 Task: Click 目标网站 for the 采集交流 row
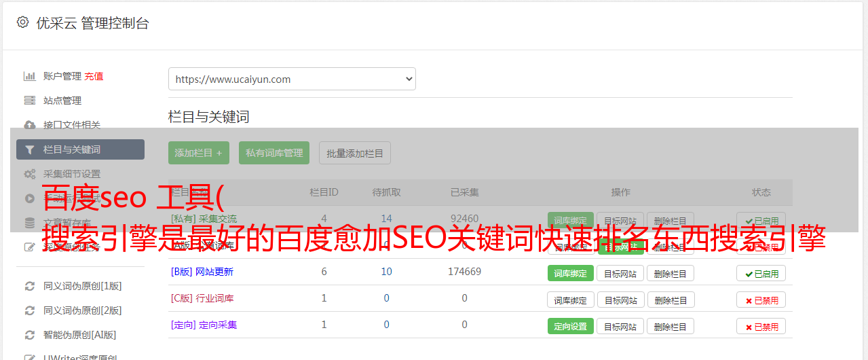tap(620, 220)
